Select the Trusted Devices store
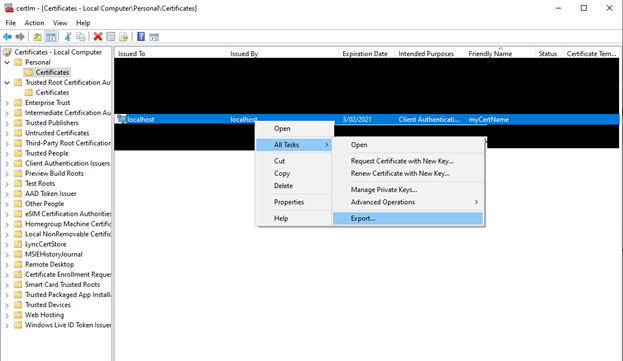Screen dimensions: 623x361 coord(48,305)
